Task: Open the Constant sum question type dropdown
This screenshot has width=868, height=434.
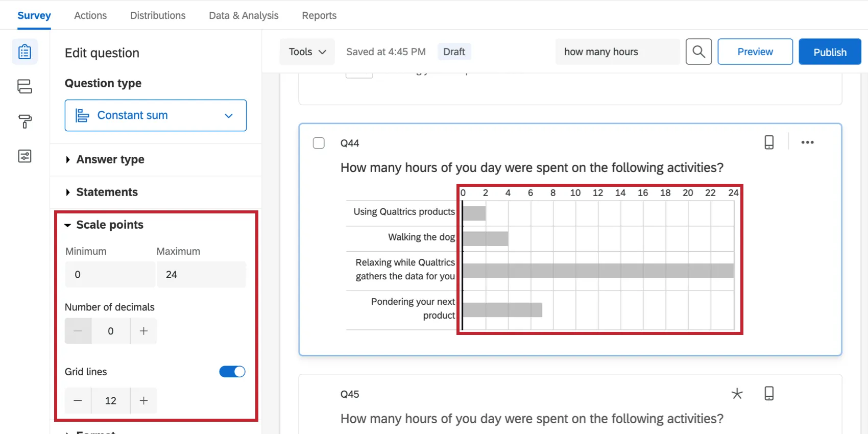Action: (156, 115)
